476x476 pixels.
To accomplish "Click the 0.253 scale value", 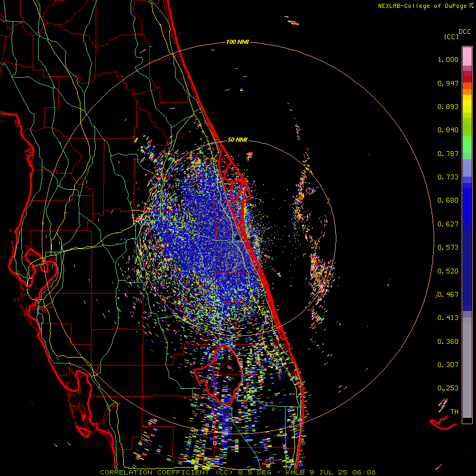I will [448, 388].
